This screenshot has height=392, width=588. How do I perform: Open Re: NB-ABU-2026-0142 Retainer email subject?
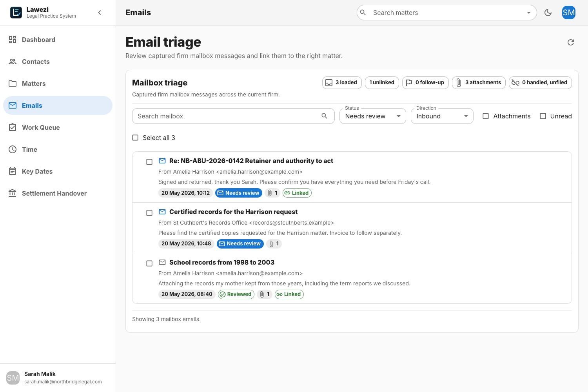(x=251, y=161)
